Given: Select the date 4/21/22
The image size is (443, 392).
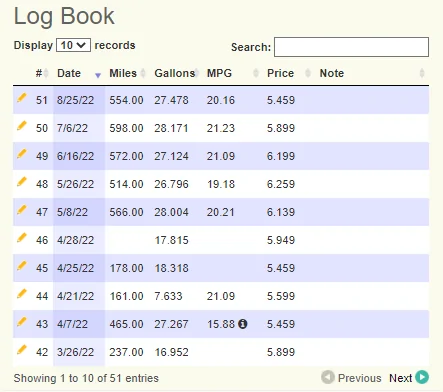Looking at the screenshot, I should pyautogui.click(x=75, y=296).
